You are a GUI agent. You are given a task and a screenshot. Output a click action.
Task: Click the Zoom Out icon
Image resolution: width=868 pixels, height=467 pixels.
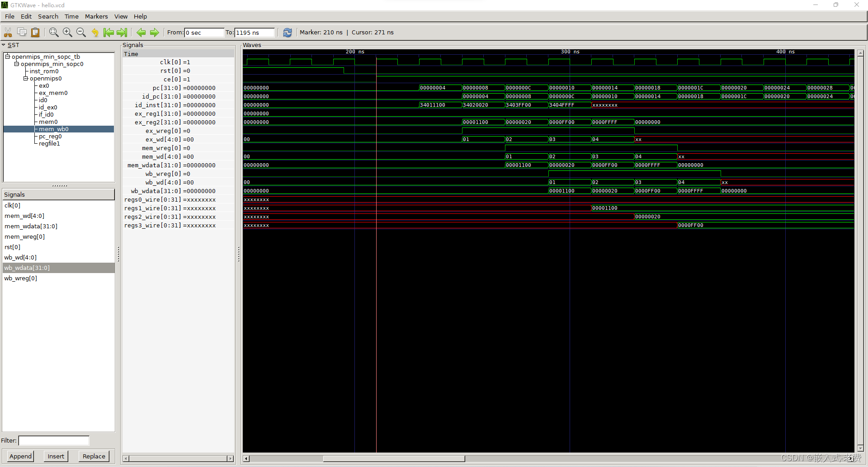point(81,32)
